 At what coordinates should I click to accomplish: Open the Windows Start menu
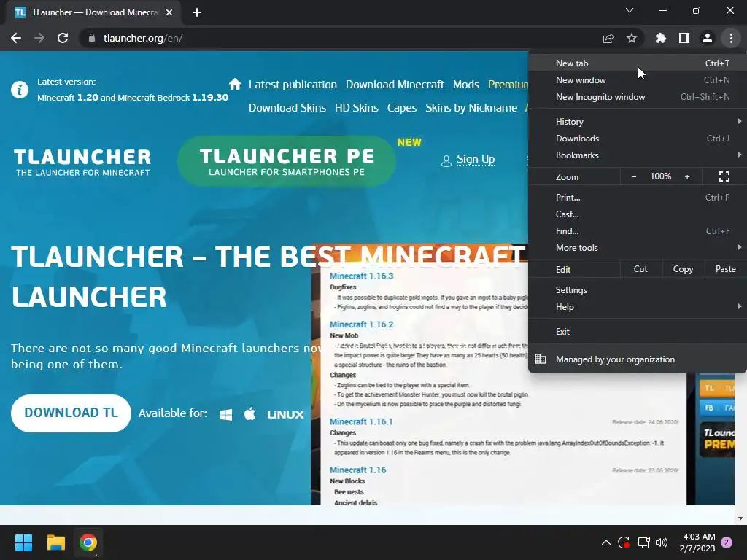coord(23,542)
